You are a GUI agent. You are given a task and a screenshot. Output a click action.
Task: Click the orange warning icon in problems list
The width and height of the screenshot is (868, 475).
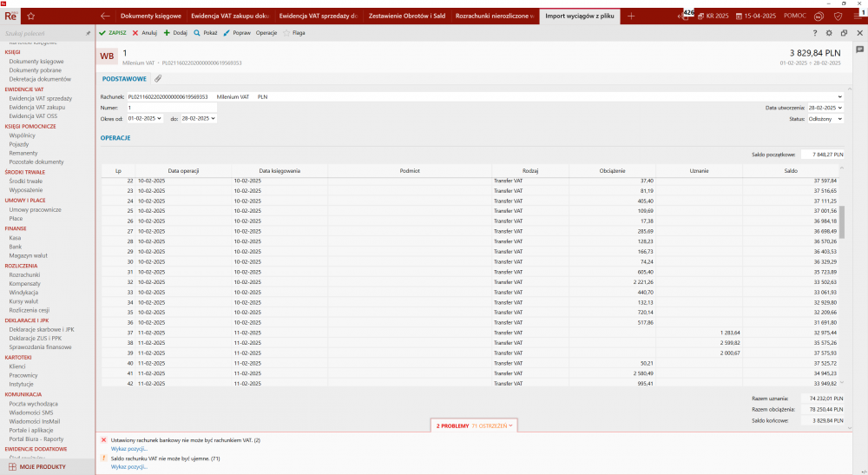pos(103,458)
